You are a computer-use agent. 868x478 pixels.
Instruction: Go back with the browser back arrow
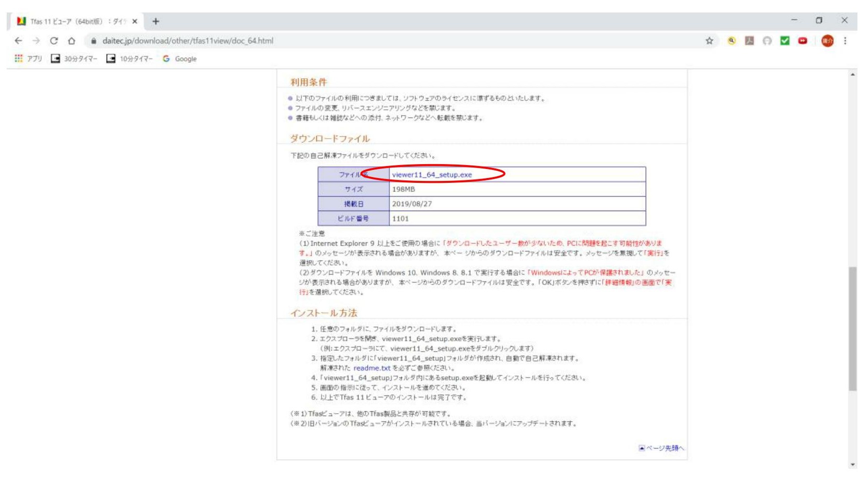[18, 41]
